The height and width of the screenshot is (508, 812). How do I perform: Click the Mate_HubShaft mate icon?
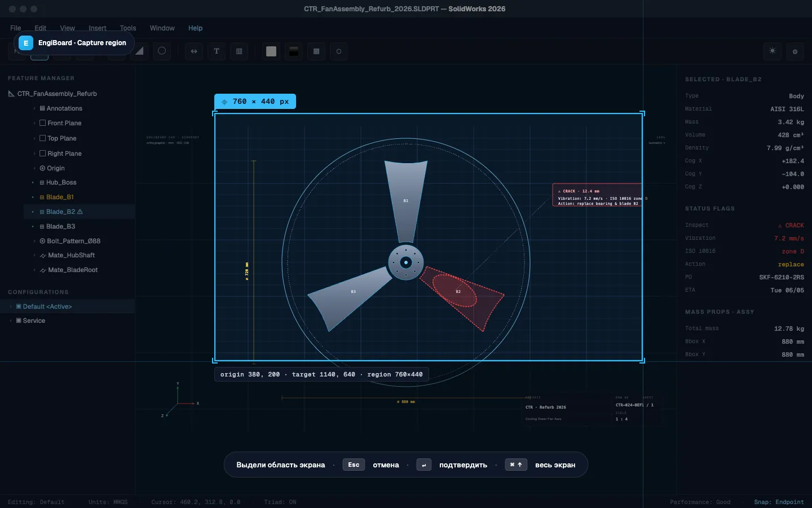[43, 256]
